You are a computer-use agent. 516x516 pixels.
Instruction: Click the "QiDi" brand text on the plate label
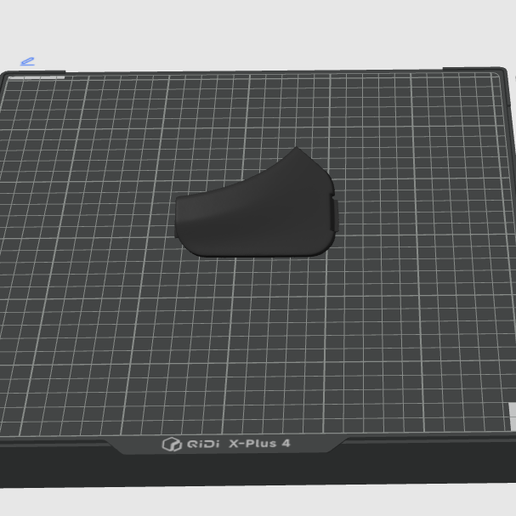pos(203,444)
